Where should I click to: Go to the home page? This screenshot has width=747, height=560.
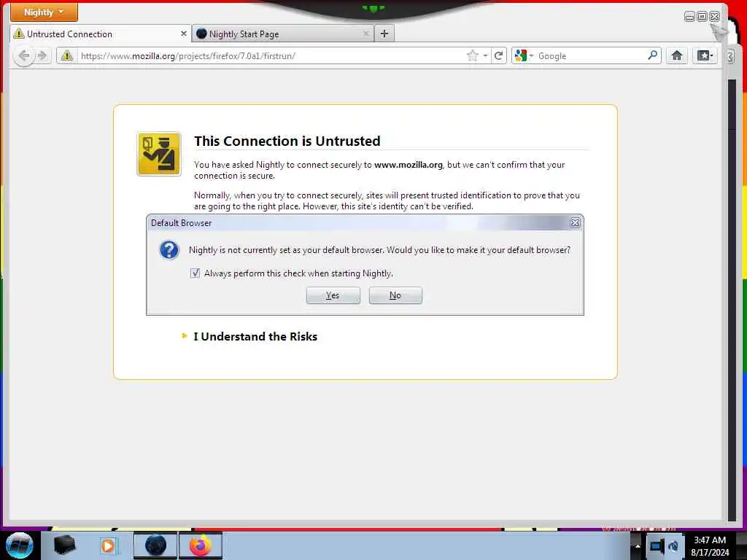click(676, 55)
